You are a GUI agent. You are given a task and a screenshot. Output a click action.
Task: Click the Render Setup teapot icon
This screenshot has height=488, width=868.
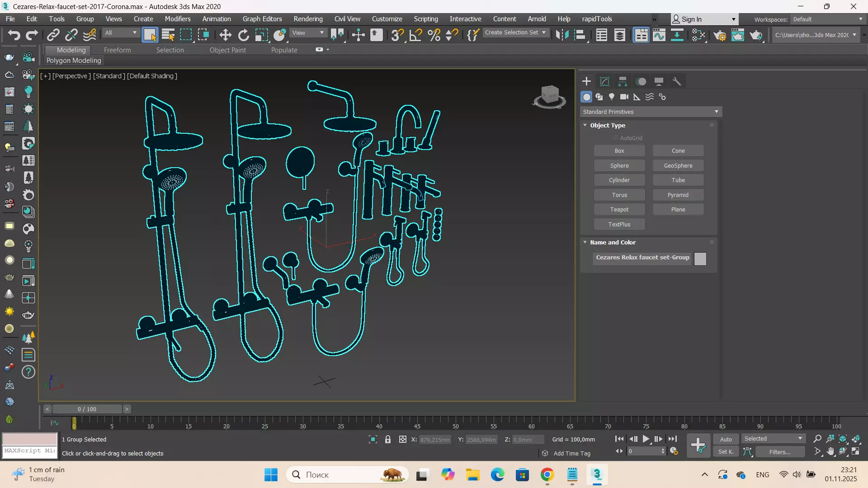[x=720, y=35]
